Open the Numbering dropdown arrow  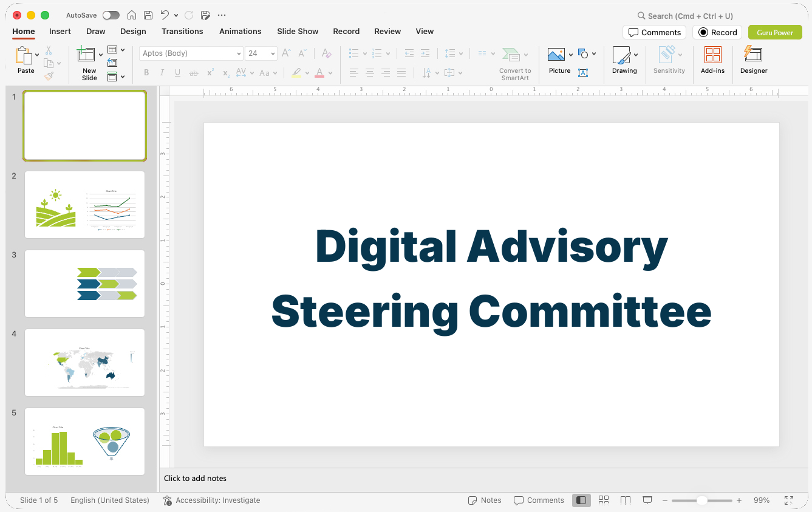[x=388, y=53]
